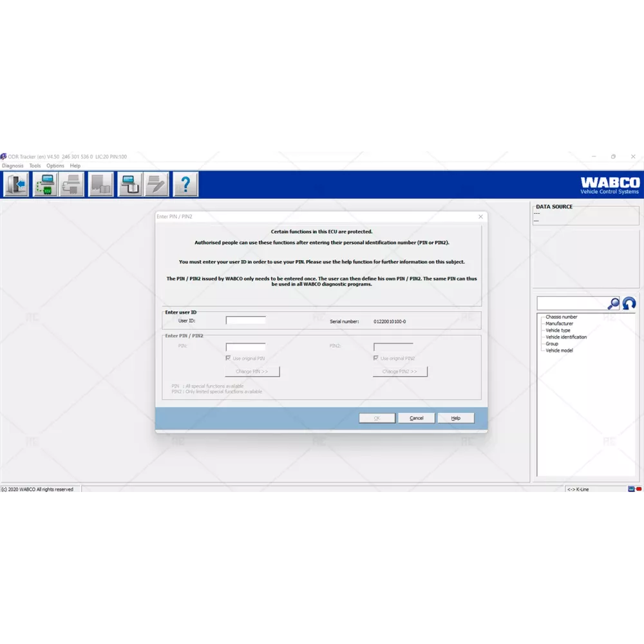Click the printer toolbar icon
This screenshot has height=644, width=644.
point(72,185)
